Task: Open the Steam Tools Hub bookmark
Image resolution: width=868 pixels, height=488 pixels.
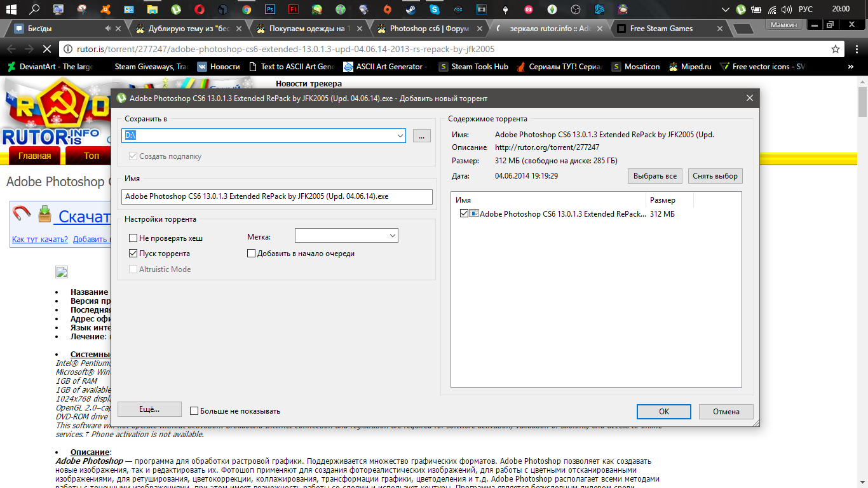Action: click(473, 67)
